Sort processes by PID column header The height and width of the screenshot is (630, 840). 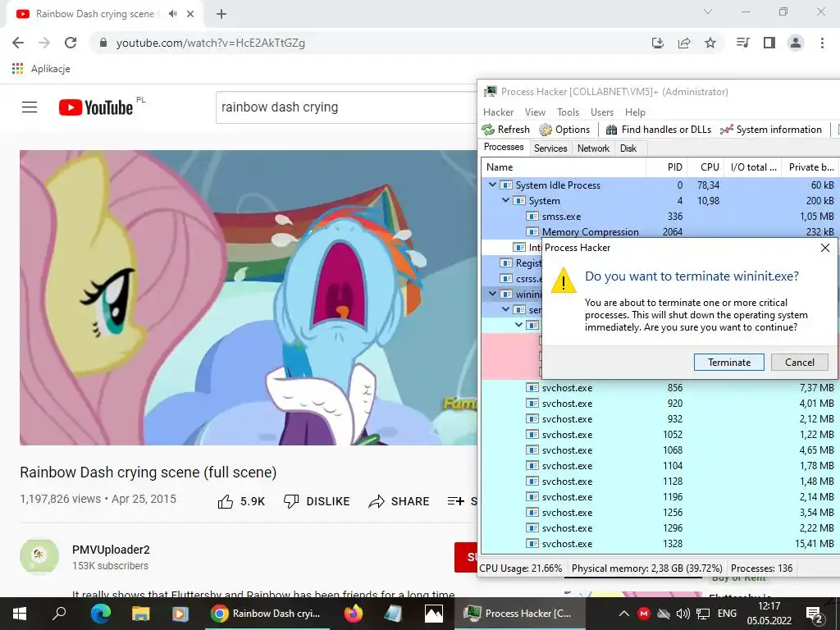pos(666,167)
